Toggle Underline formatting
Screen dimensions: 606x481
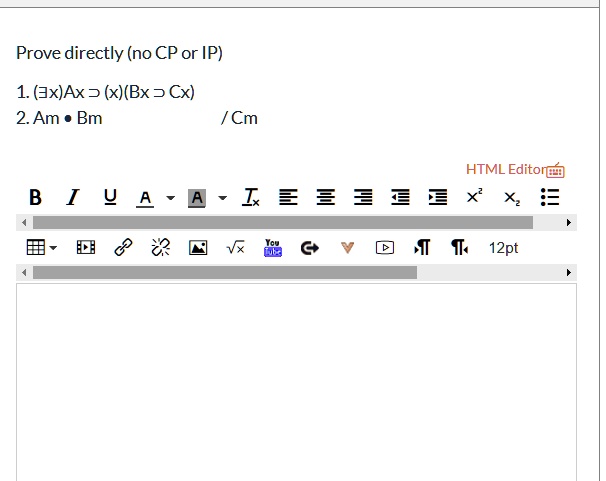click(110, 198)
